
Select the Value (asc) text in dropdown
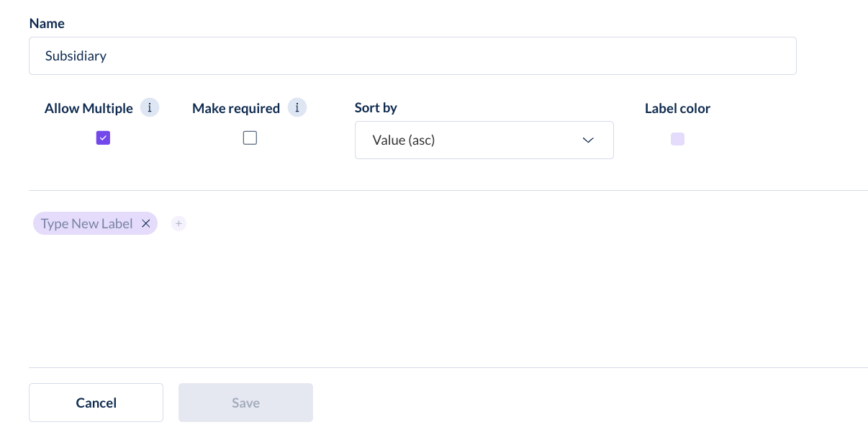click(x=404, y=140)
